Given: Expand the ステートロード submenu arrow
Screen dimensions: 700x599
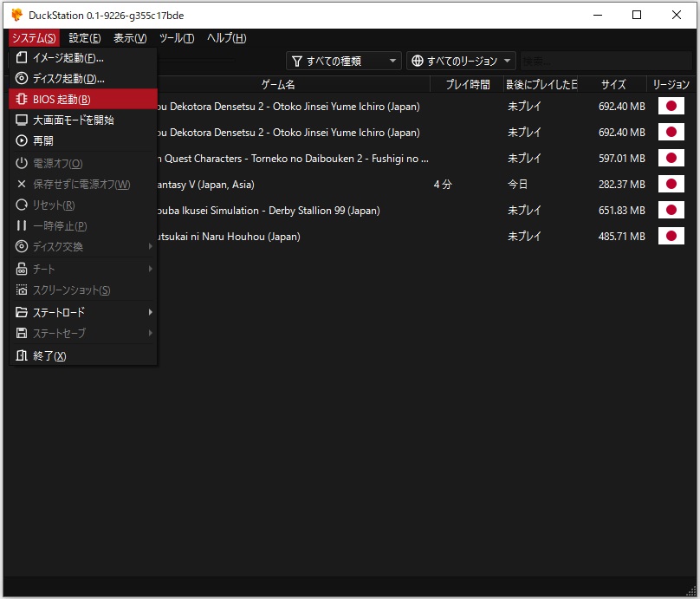Looking at the screenshot, I should click(151, 312).
